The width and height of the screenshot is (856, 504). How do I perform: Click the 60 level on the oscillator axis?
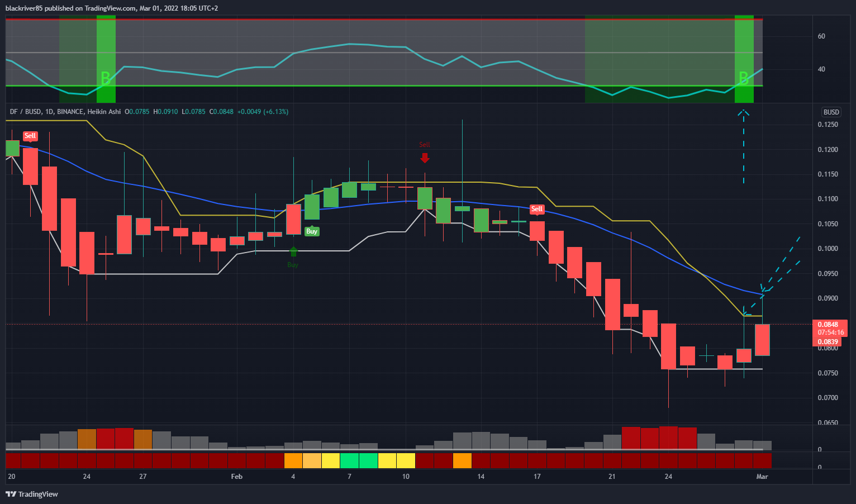coord(821,36)
